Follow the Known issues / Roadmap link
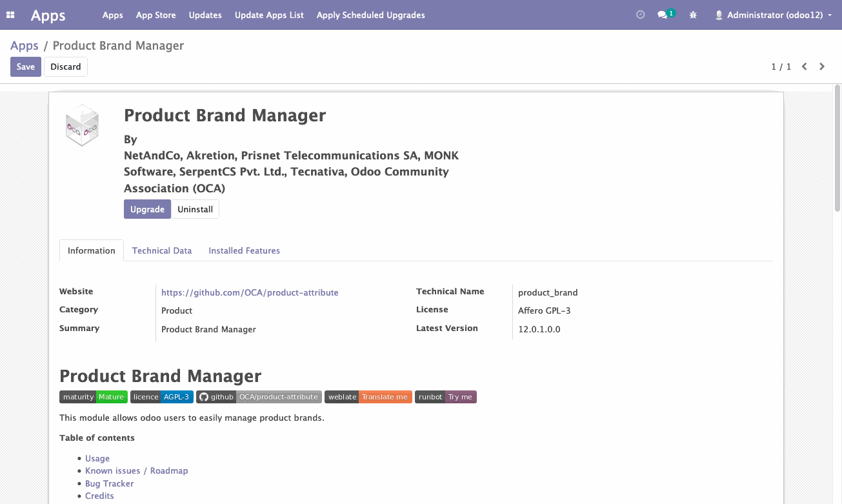The height and width of the screenshot is (504, 842). click(x=137, y=470)
